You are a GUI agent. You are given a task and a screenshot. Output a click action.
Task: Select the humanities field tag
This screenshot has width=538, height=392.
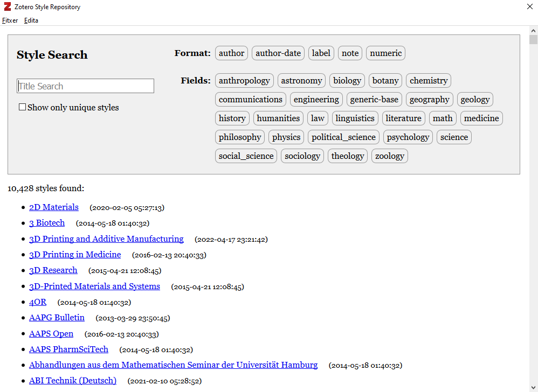pos(278,118)
